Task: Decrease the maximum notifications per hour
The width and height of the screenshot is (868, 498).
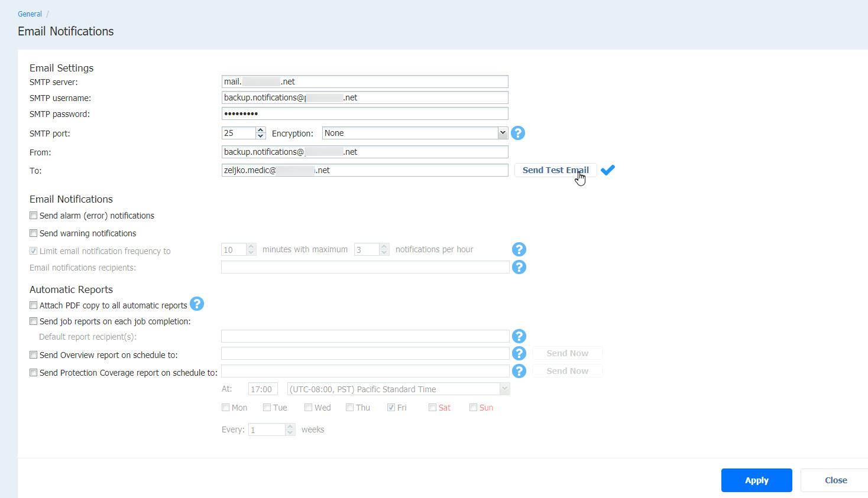Action: pyautogui.click(x=384, y=252)
